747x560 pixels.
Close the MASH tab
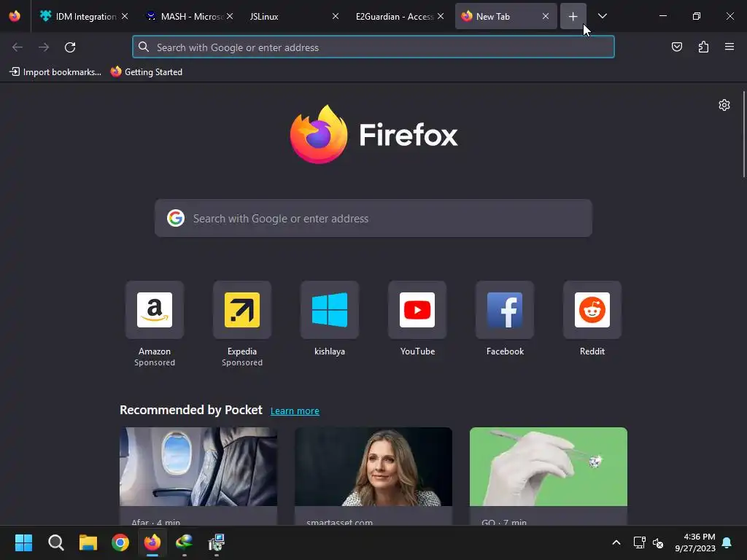coord(230,16)
